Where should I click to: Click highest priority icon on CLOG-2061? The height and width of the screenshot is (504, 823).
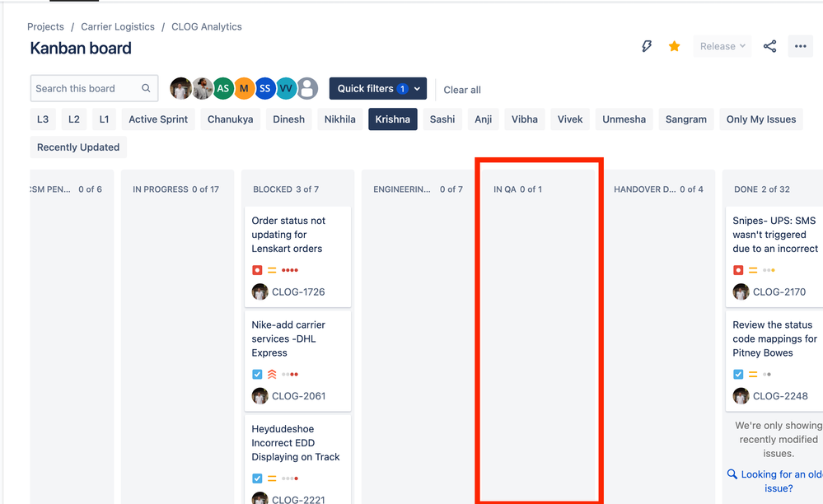(272, 375)
